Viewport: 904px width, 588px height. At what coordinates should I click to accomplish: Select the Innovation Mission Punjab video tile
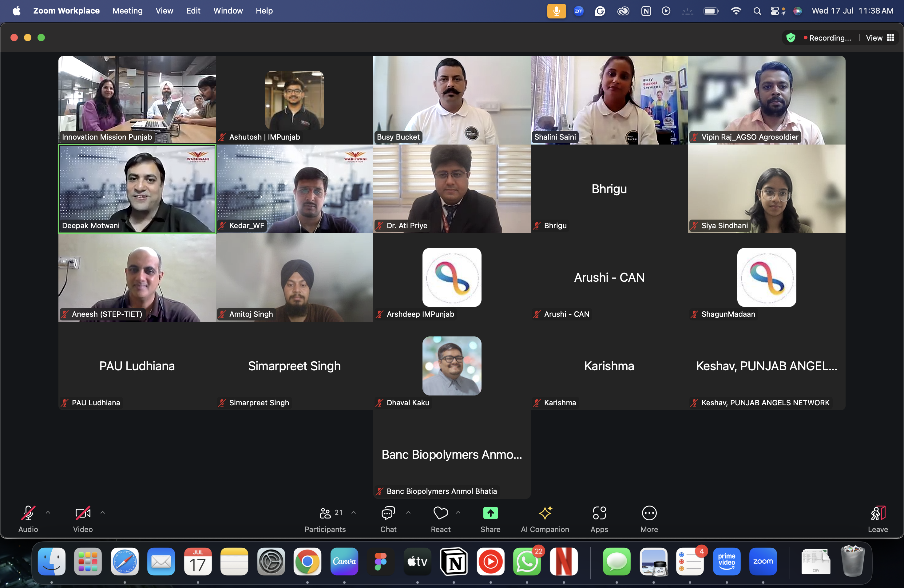click(137, 100)
